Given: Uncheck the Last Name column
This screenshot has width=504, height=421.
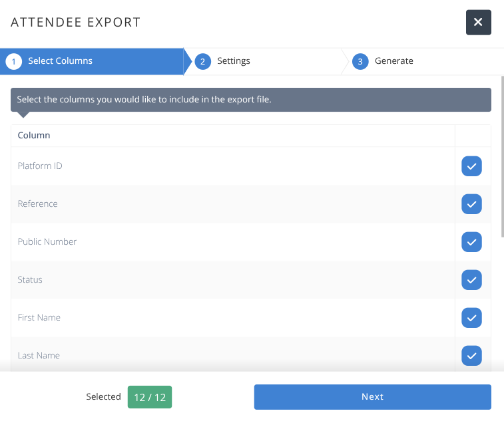Looking at the screenshot, I should tap(471, 356).
